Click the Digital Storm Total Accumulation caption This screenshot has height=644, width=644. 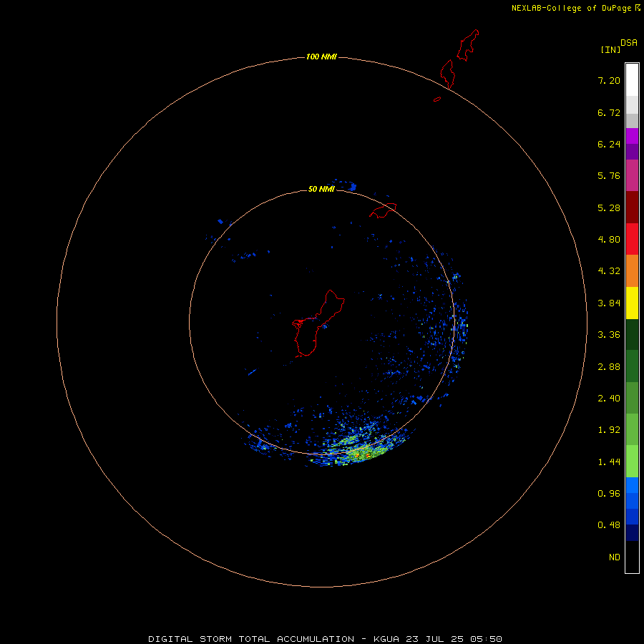click(x=326, y=639)
